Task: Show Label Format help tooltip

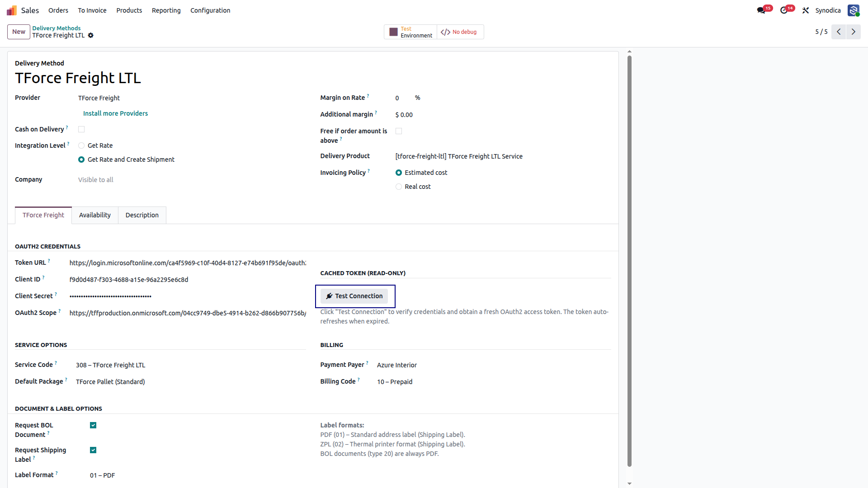Action: click(57, 473)
